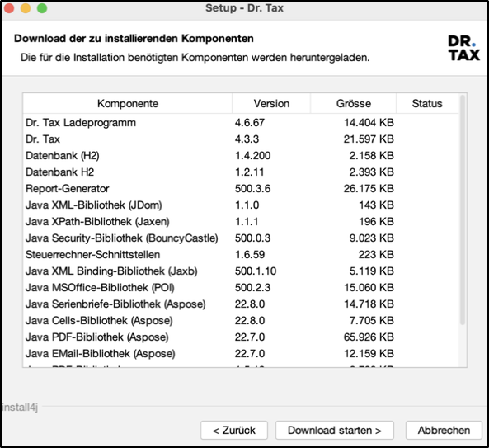Select the Datenbank (H2) row
The image size is (489, 448).
click(x=241, y=156)
